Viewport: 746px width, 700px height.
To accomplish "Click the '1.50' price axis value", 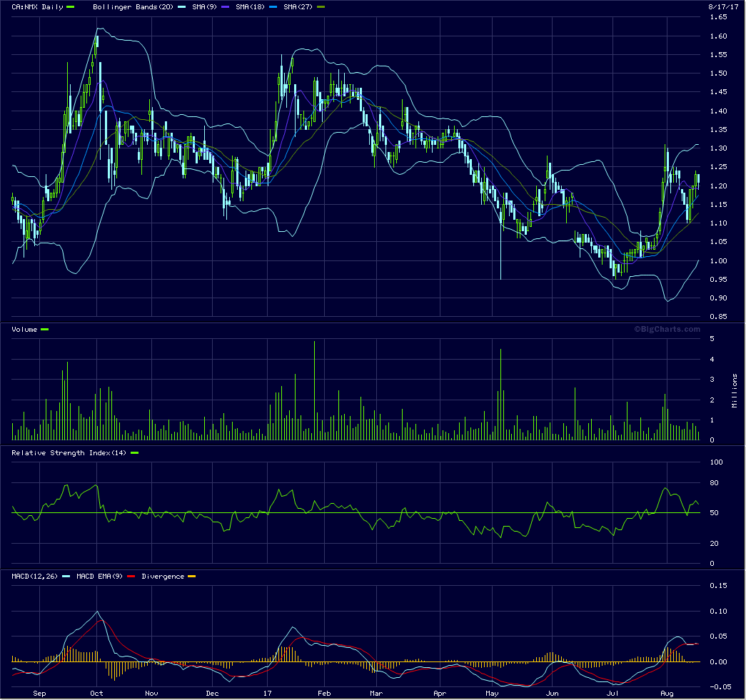I will tap(718, 73).
